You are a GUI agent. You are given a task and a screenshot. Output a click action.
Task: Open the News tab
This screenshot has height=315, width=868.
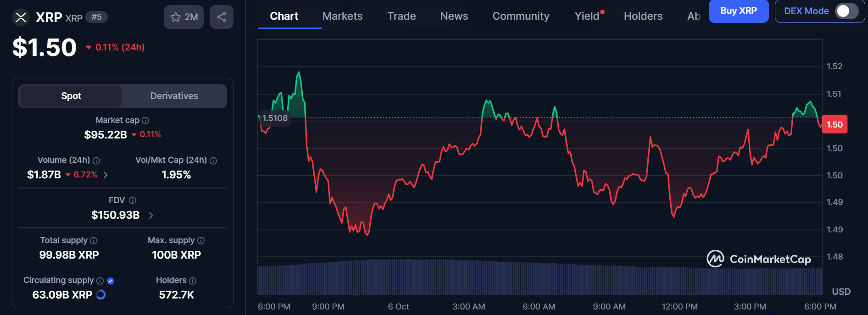(454, 16)
